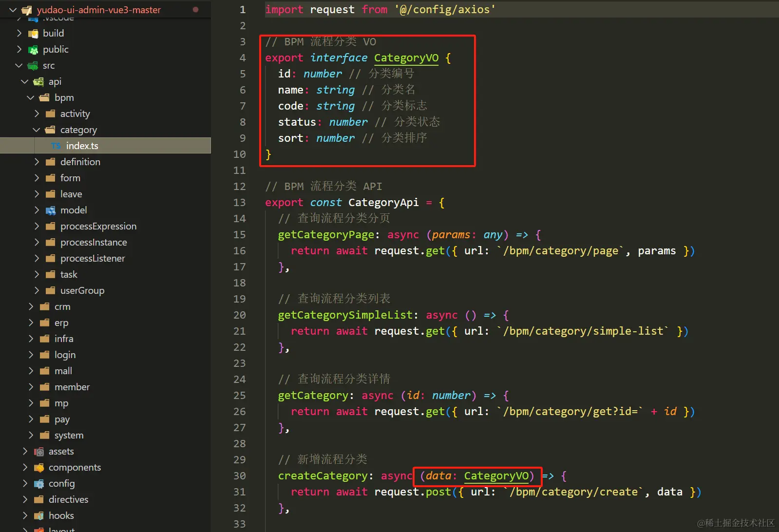The image size is (779, 532).
Task: Click the userGroup folder icon
Action: pyautogui.click(x=51, y=291)
